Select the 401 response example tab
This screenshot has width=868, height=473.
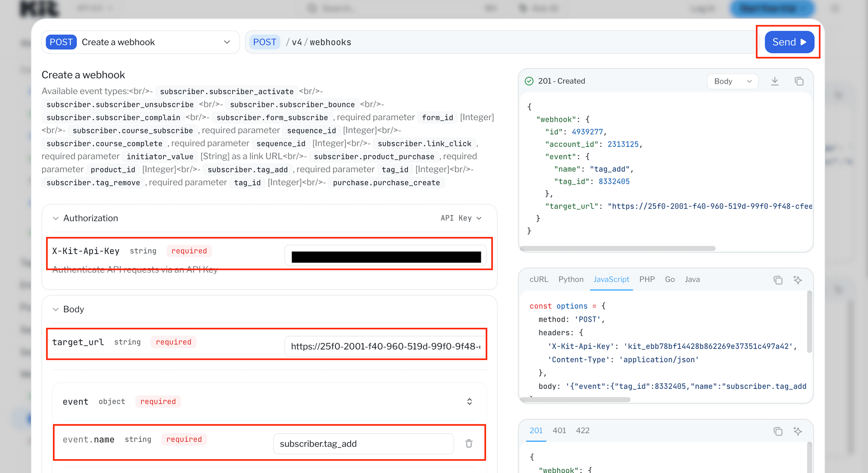(559, 431)
